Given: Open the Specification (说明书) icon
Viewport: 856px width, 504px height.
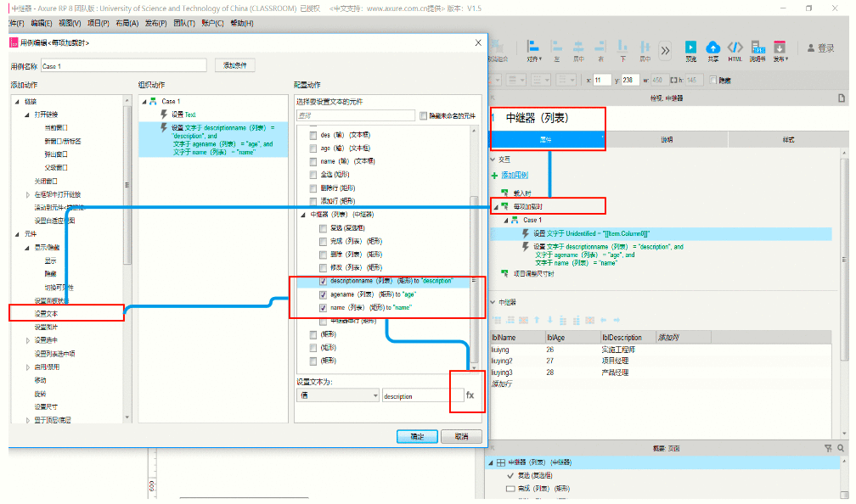Looking at the screenshot, I should coord(757,48).
